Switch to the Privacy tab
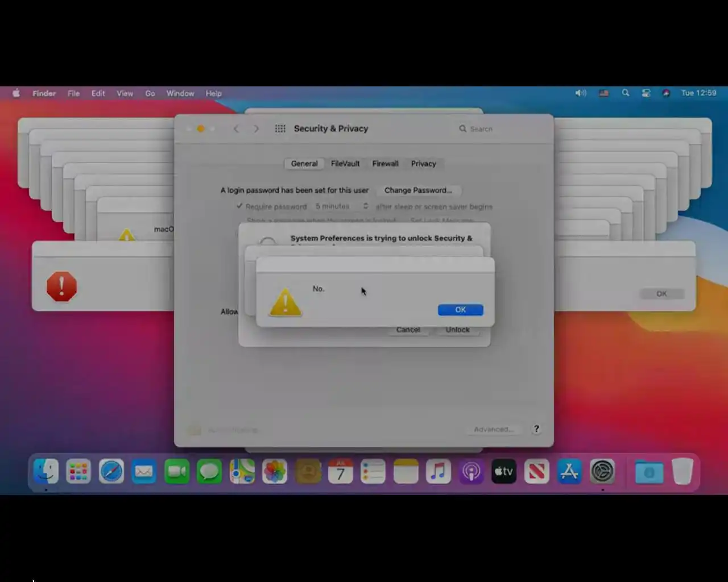 click(423, 164)
